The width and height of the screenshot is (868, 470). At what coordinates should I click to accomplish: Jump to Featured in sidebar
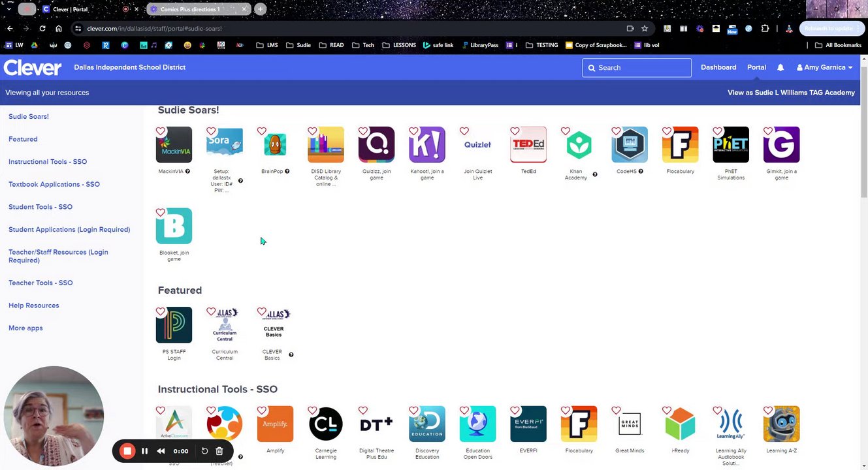[x=23, y=139]
